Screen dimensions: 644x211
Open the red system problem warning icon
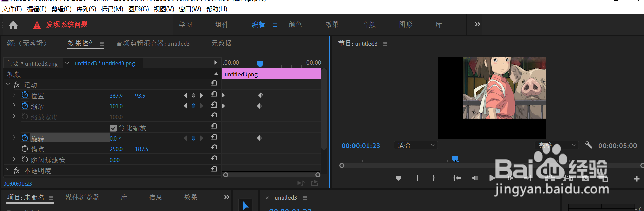[x=37, y=25]
